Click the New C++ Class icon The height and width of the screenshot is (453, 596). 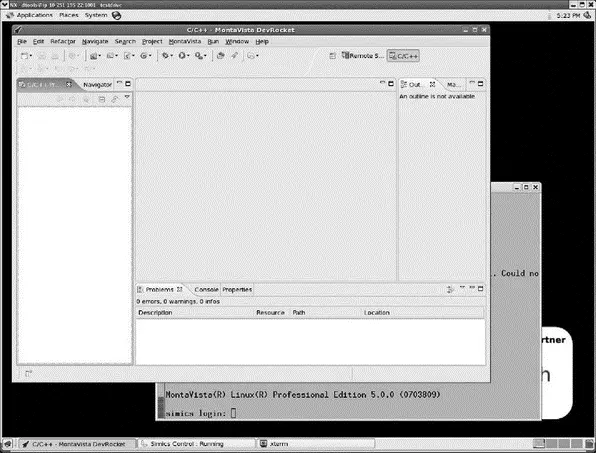pyautogui.click(x=144, y=56)
